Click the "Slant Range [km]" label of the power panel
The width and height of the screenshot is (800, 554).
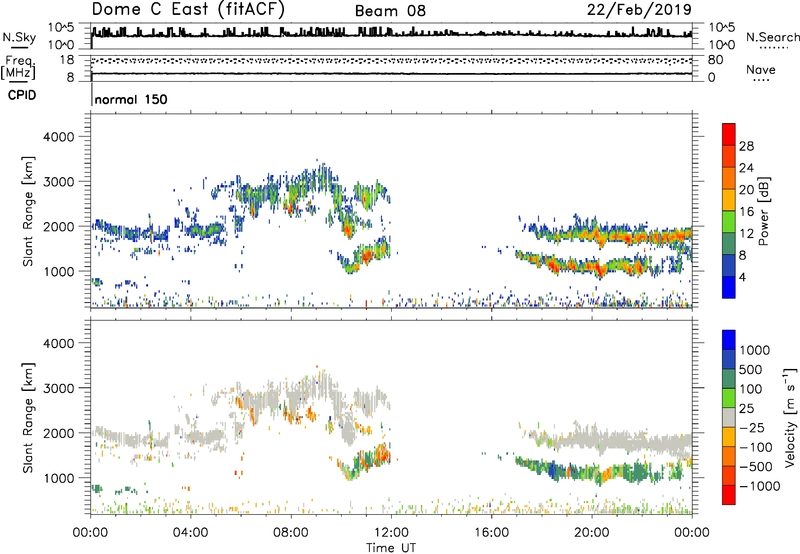pos(28,211)
